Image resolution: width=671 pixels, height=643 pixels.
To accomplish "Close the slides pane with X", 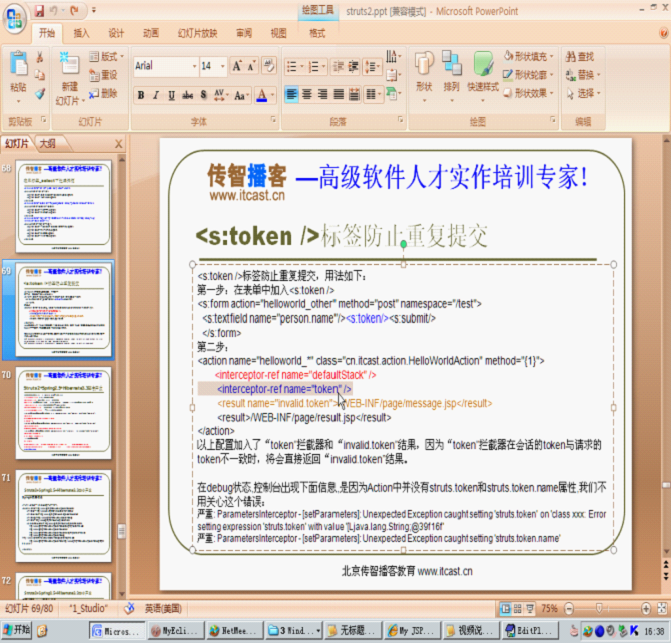I will (119, 144).
